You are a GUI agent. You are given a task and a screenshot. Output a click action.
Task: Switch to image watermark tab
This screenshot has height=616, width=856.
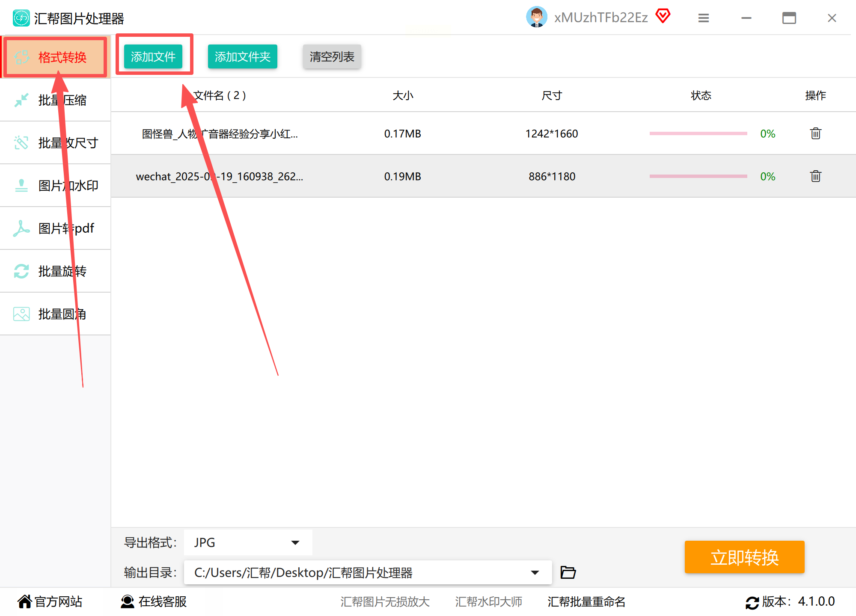click(56, 186)
